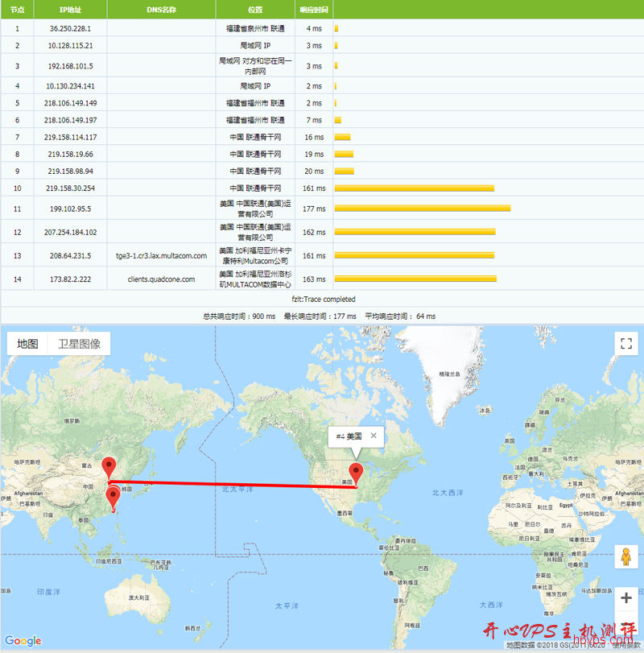The image size is (644, 653).
Task: Zoom in with the plus button
Action: 625,598
